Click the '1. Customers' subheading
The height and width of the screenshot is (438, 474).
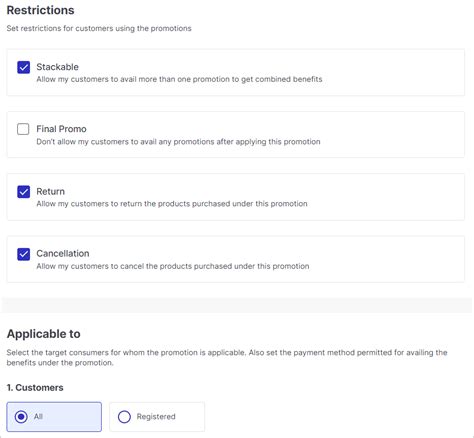(x=35, y=388)
